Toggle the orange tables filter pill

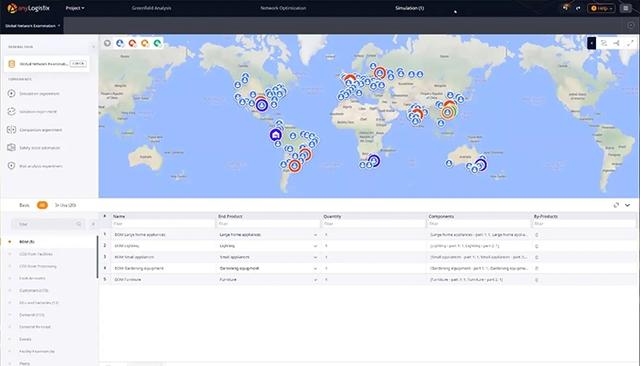pyautogui.click(x=42, y=205)
